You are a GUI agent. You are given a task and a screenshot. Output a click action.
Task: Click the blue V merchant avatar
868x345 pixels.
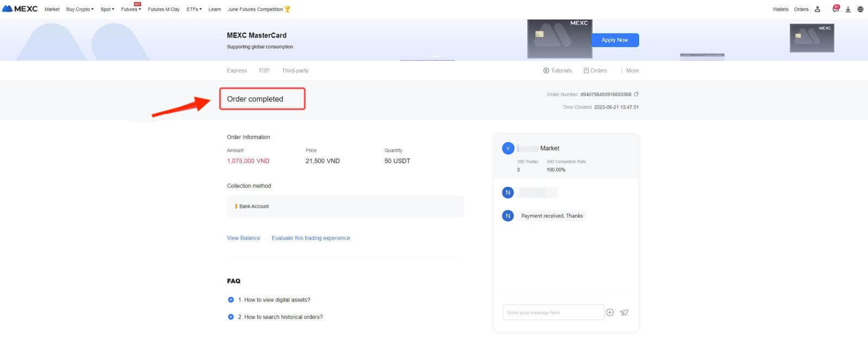508,148
